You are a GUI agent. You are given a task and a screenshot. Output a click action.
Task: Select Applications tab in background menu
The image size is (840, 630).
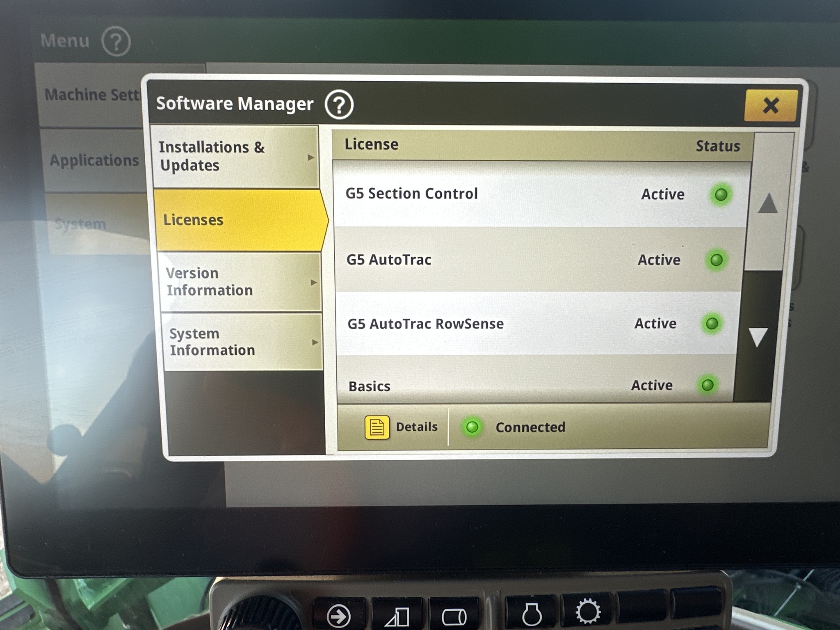coord(94,160)
